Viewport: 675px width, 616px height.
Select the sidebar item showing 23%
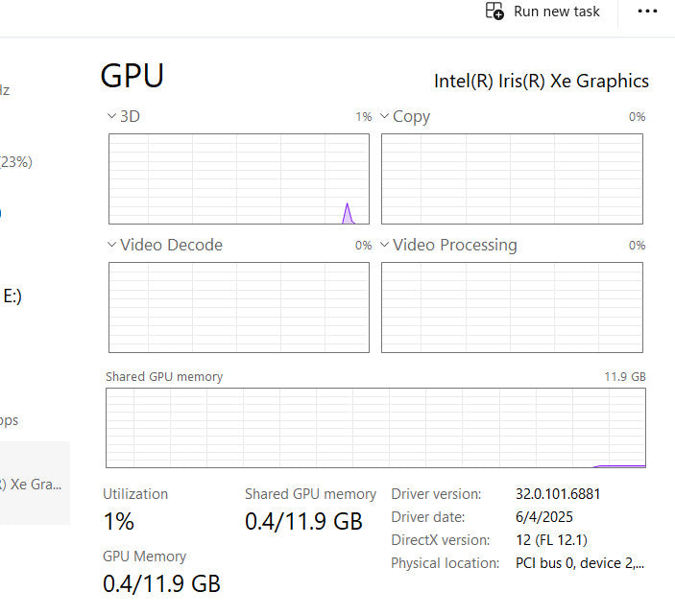pos(16,162)
